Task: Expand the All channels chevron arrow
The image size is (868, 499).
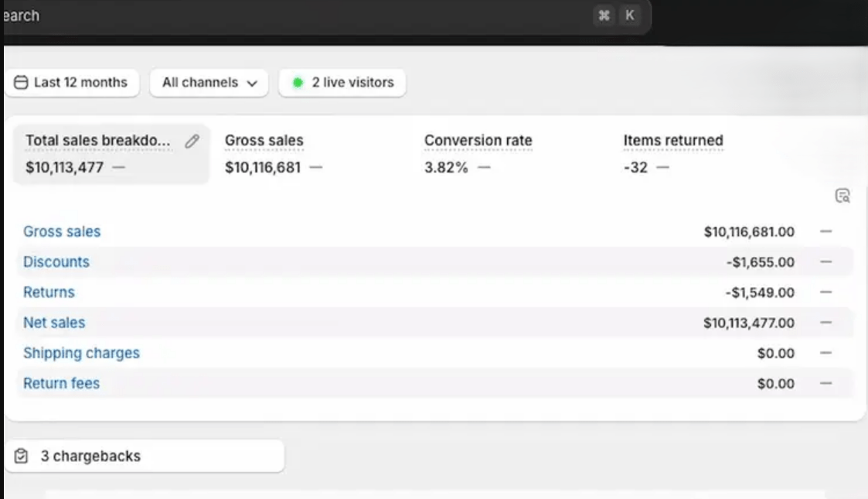Action: point(252,84)
